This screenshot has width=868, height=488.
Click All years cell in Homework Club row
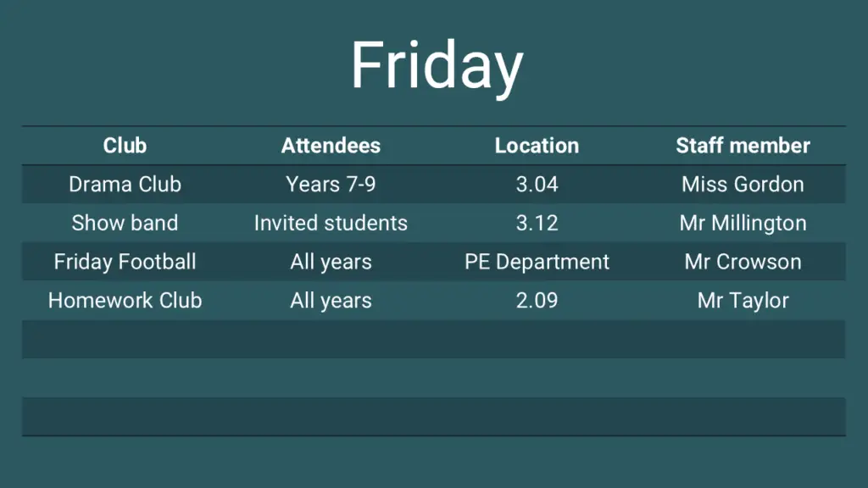(x=331, y=301)
